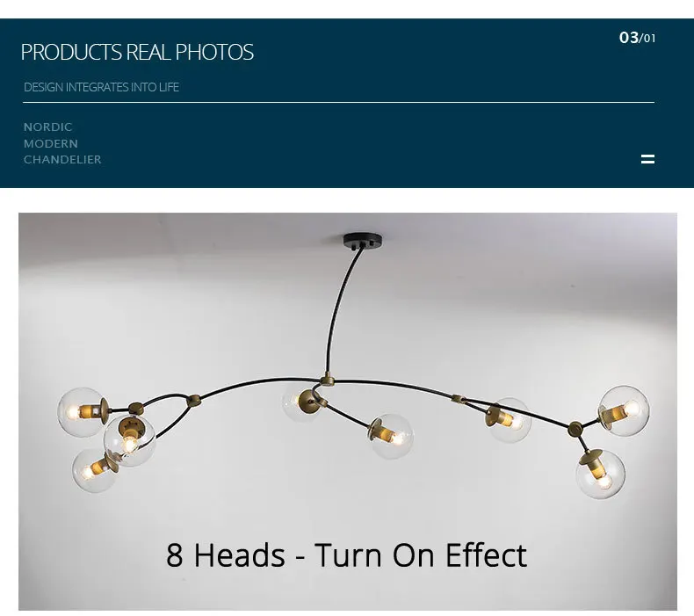Select the DESIGN INTEGRATES INTO LIFE subtitle
This screenshot has height=616, width=694.
pos(101,87)
